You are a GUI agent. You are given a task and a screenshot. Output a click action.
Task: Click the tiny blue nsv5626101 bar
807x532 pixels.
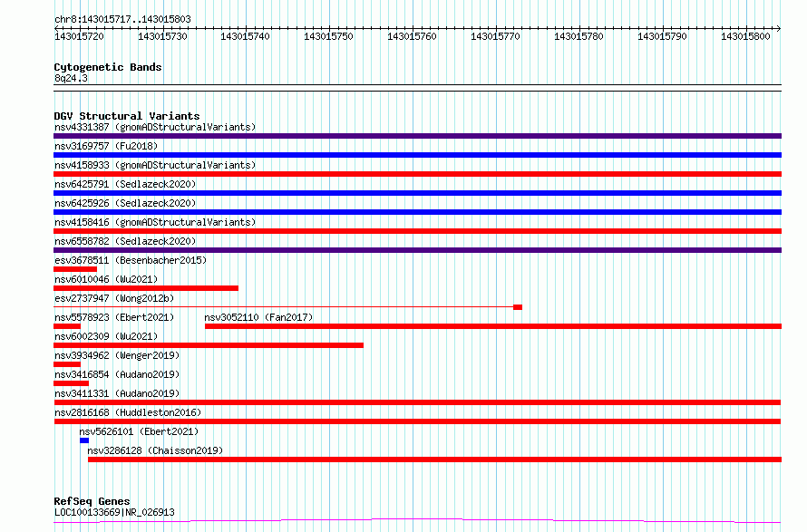click(84, 440)
